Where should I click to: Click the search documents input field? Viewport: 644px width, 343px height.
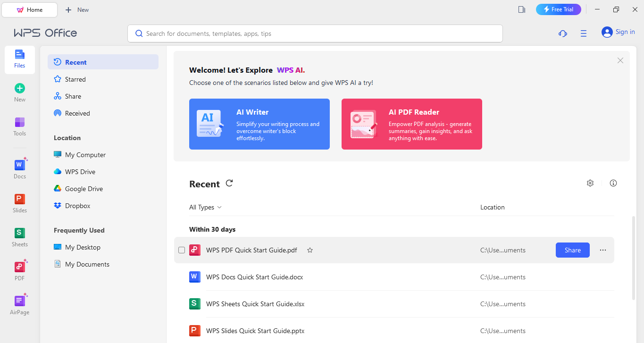pos(315,33)
